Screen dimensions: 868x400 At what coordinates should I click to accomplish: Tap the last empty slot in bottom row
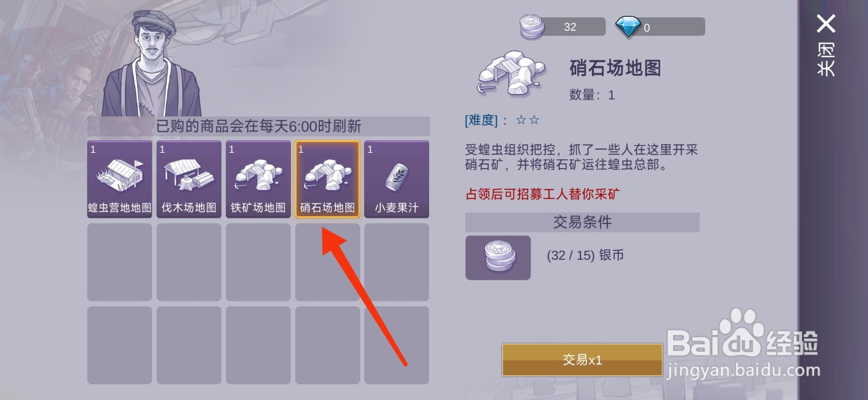[x=397, y=345]
